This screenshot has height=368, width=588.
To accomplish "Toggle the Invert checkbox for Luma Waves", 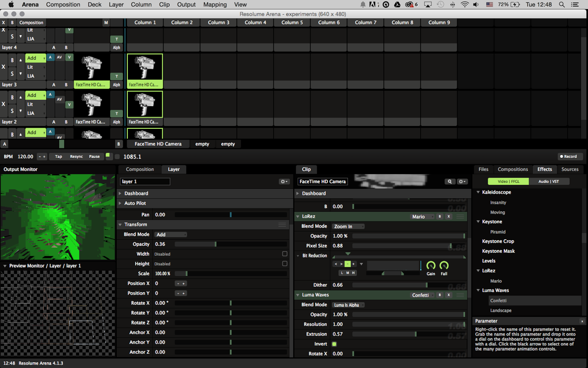I will [334, 344].
